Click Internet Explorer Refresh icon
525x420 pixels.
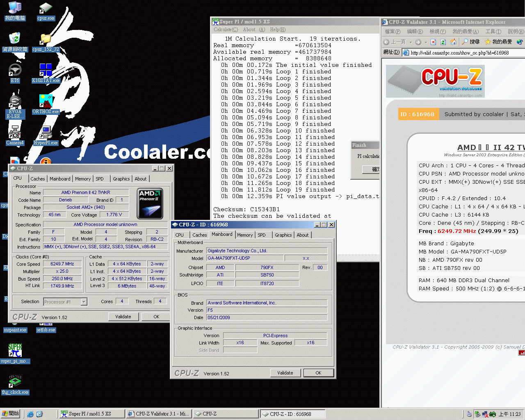click(443, 42)
